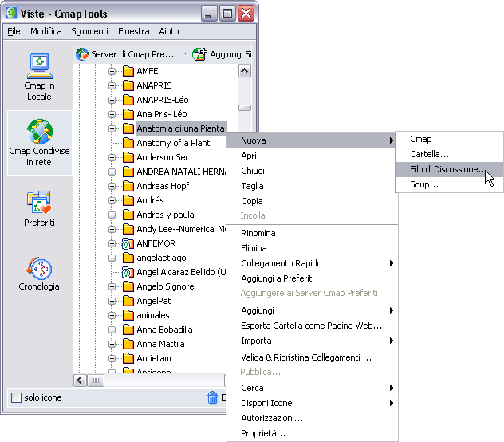Toggle the solo icone checkbox
This screenshot has width=504, height=442.
click(16, 397)
